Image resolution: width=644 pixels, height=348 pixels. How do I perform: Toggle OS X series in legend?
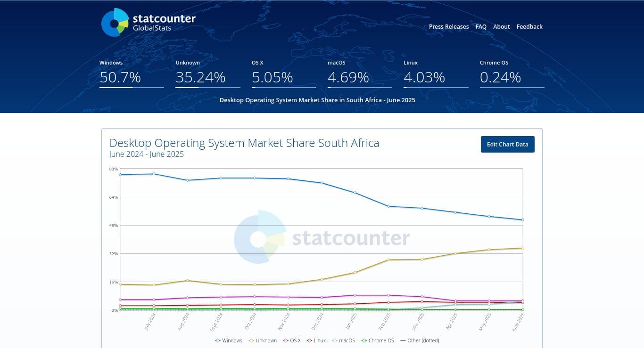[292, 340]
